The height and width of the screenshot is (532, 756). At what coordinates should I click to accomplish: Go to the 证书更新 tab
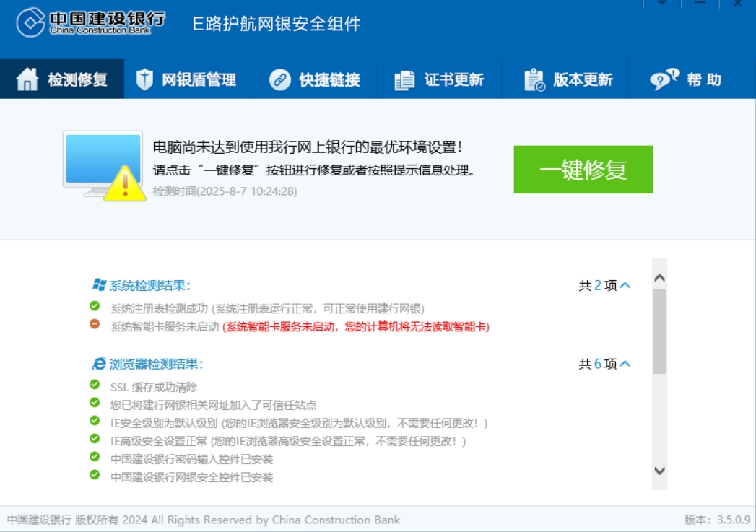pos(439,79)
